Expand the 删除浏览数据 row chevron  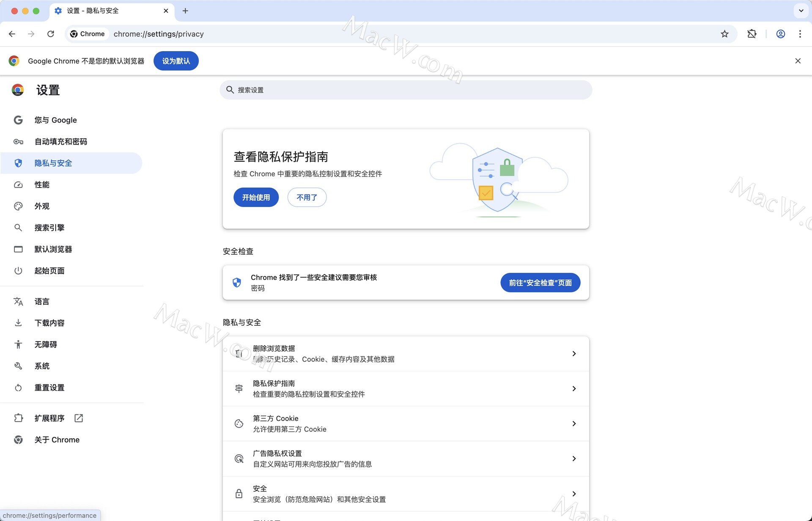coord(574,354)
